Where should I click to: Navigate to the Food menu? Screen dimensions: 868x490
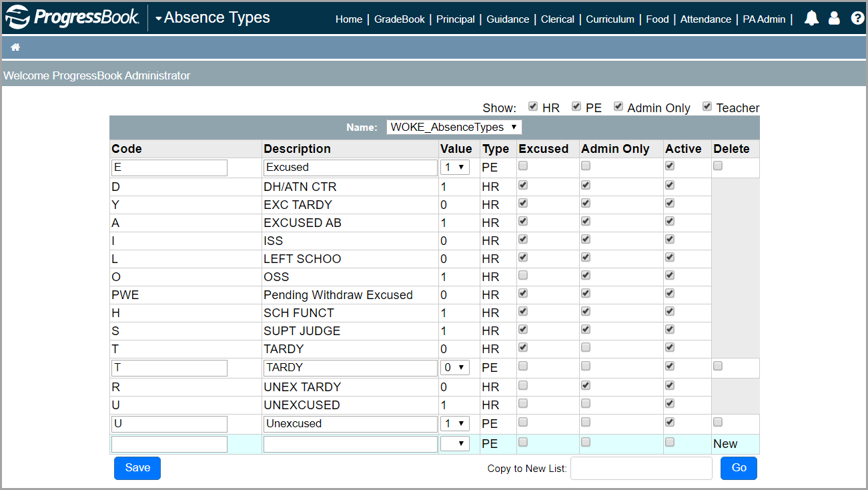(657, 19)
